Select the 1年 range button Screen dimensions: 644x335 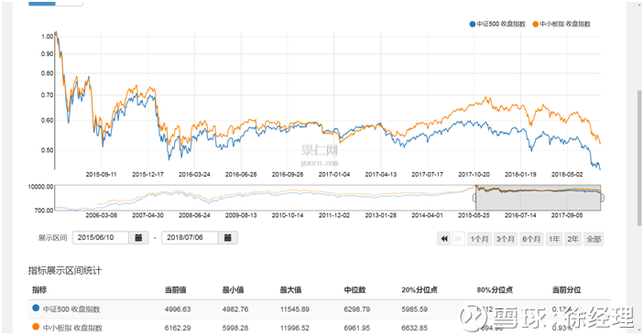coord(554,239)
